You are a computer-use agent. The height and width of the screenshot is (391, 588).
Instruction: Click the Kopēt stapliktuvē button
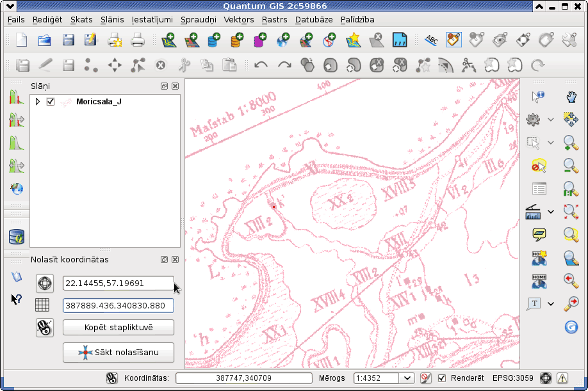coord(118,328)
